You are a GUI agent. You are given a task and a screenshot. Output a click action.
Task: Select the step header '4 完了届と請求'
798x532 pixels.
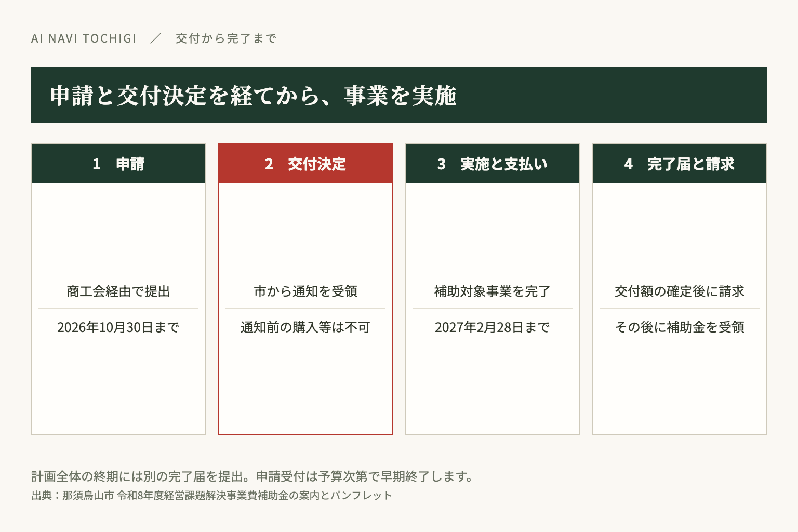680,164
